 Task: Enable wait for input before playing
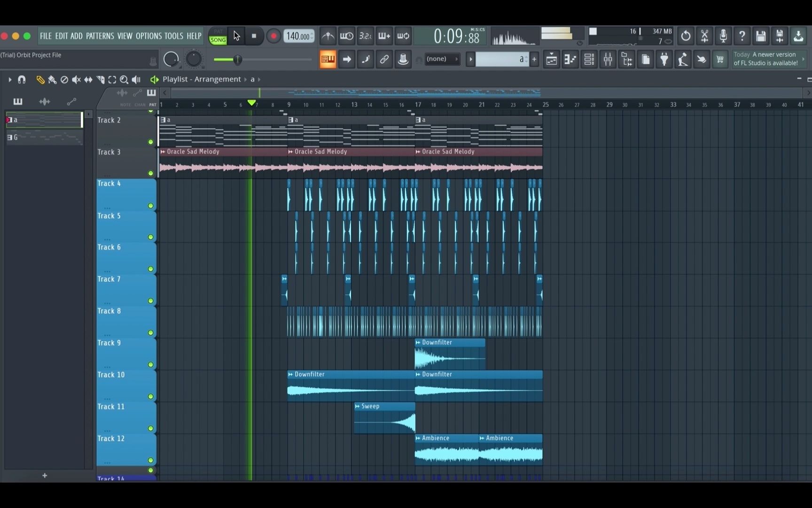347,36
